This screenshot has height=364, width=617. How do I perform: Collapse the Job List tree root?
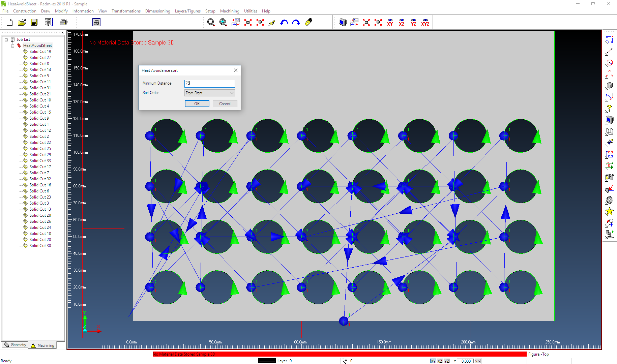(x=6, y=39)
